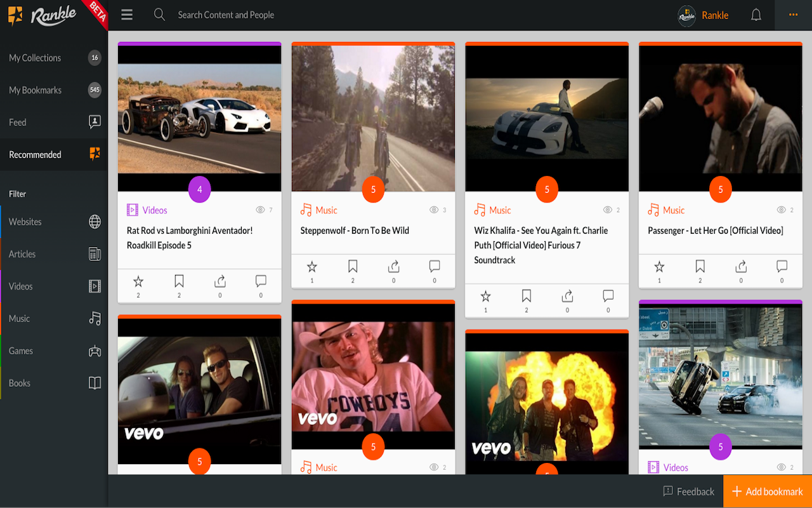Filter by Music note icon
Image resolution: width=812 pixels, height=508 pixels.
click(x=95, y=319)
